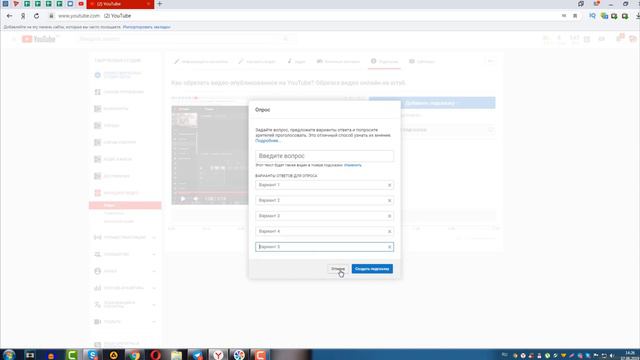Remove poll option 'Вариант 2' with its X

tap(389, 201)
